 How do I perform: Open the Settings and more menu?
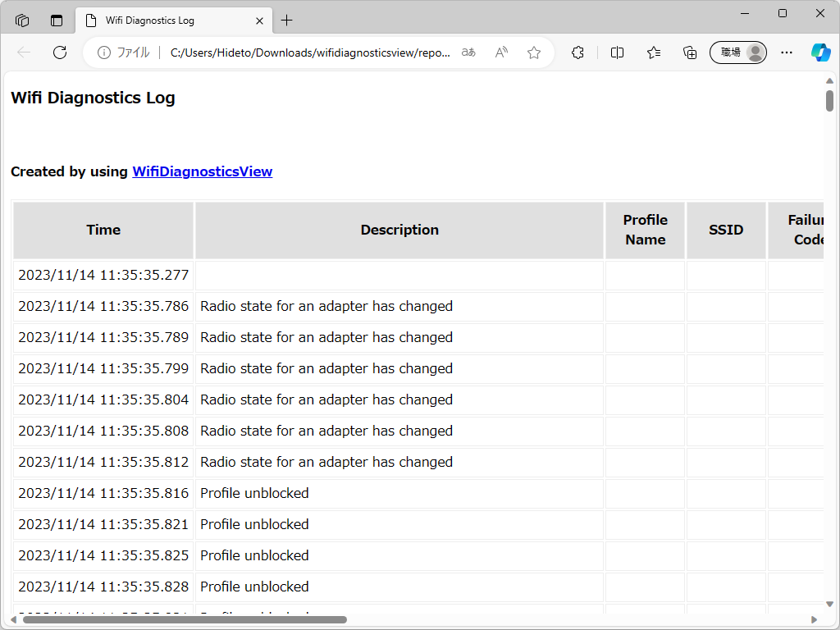click(x=787, y=52)
